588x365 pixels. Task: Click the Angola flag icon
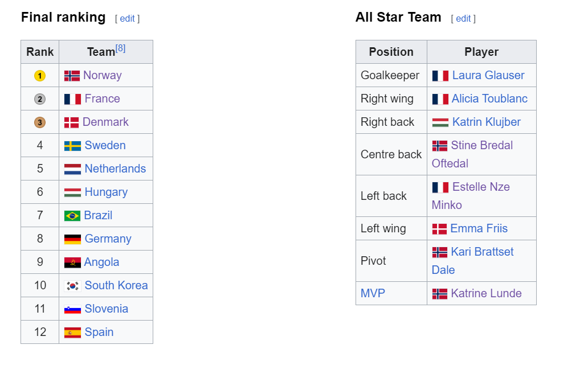coord(72,263)
